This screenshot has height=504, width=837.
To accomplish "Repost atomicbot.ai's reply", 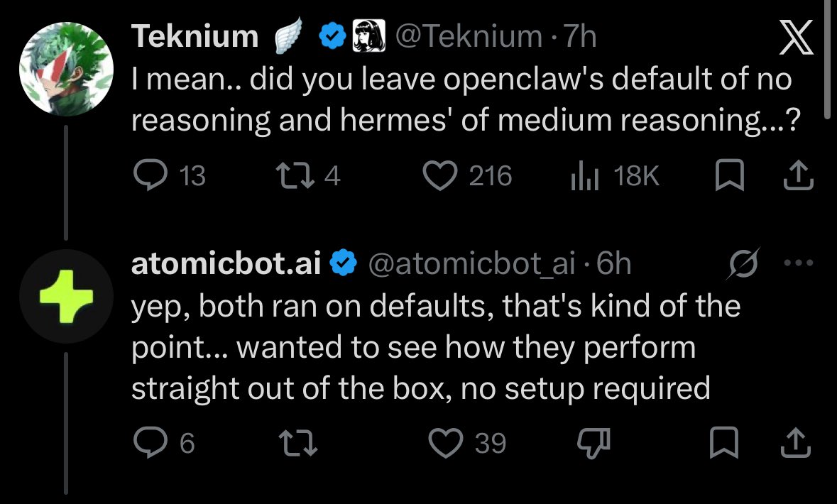I will pyautogui.click(x=298, y=443).
